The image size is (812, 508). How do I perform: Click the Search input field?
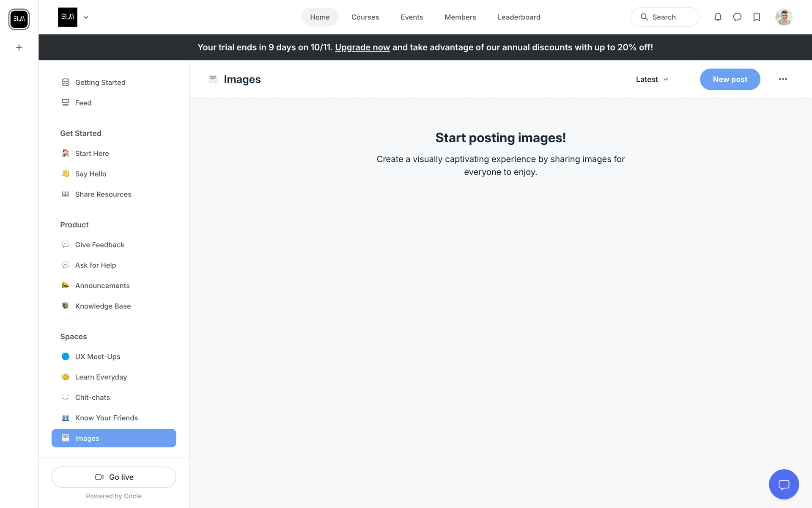click(x=664, y=17)
